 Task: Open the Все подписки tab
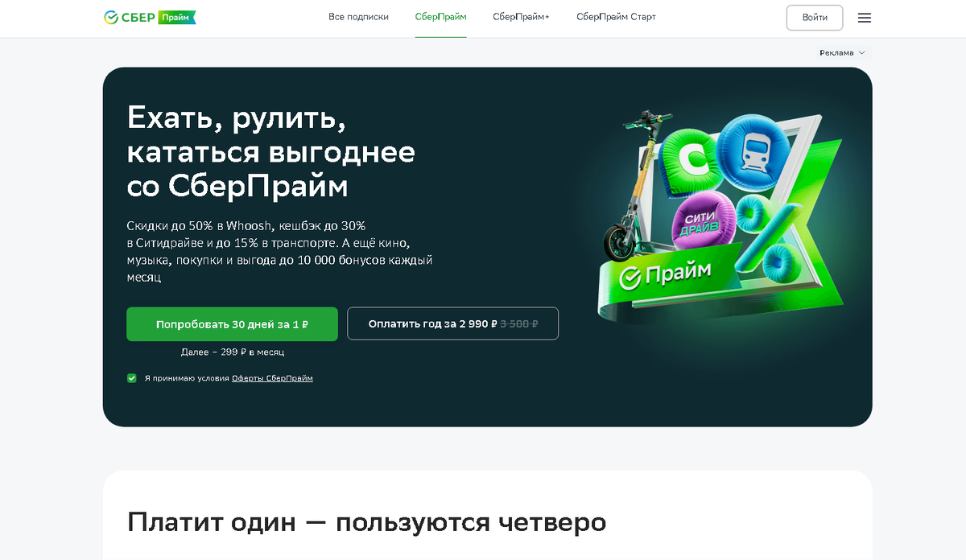pos(358,17)
